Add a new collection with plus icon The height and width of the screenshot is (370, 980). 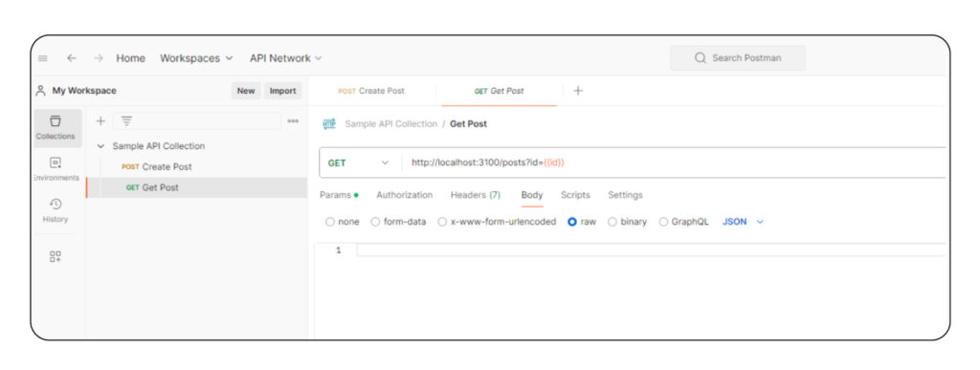tap(100, 121)
